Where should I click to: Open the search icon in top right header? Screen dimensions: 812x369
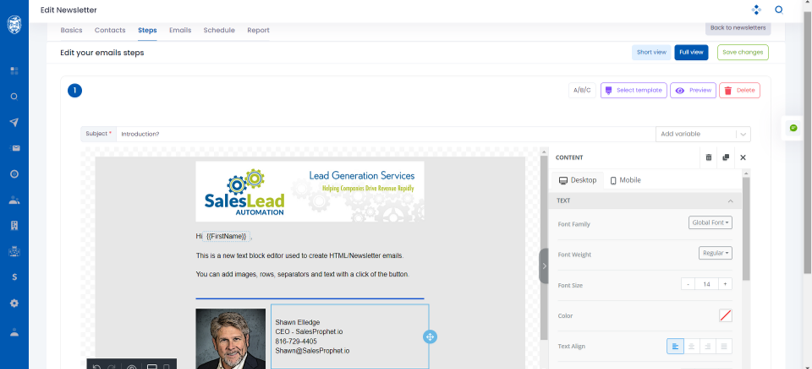pyautogui.click(x=779, y=10)
